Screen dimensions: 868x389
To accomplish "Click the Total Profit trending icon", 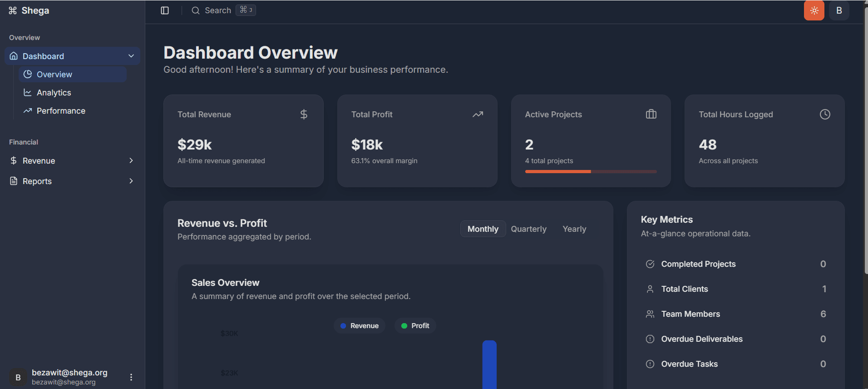I will click(478, 115).
